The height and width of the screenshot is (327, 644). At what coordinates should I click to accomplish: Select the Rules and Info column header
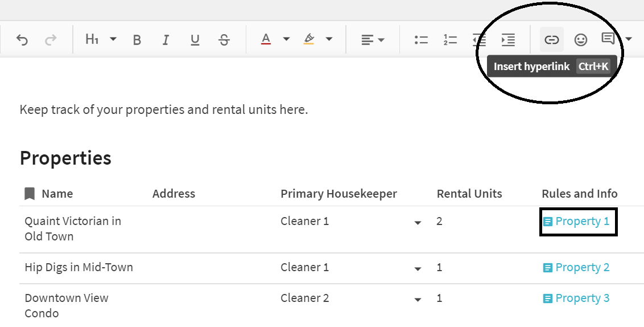click(x=580, y=194)
